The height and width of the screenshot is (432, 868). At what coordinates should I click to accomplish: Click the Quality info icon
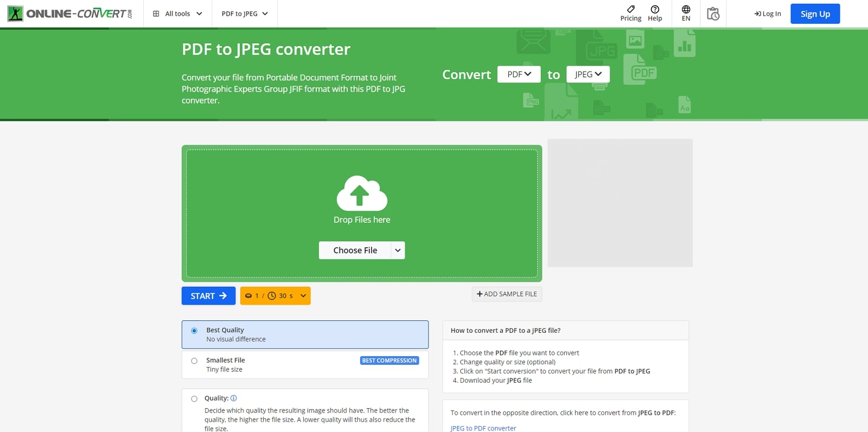[234, 398]
